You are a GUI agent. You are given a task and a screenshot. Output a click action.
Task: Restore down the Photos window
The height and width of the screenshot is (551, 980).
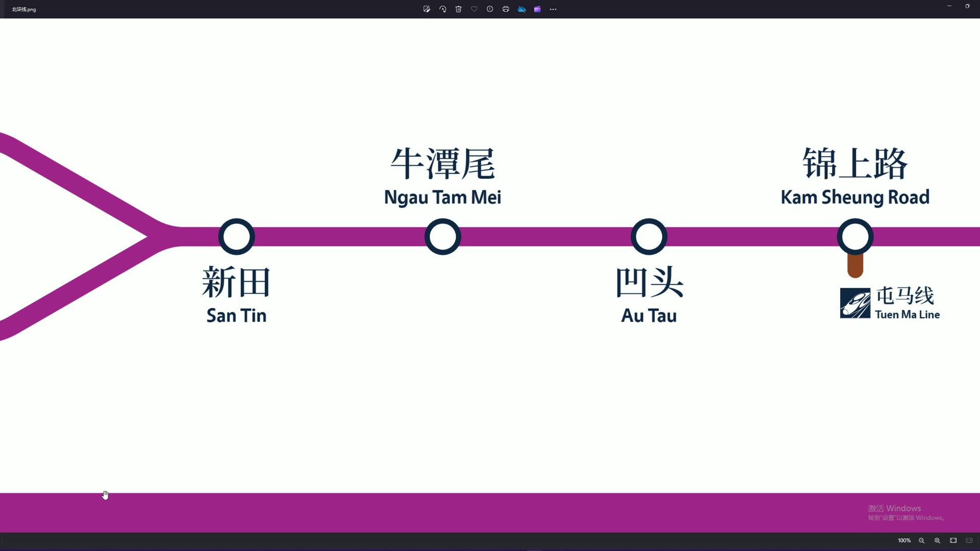(x=967, y=6)
